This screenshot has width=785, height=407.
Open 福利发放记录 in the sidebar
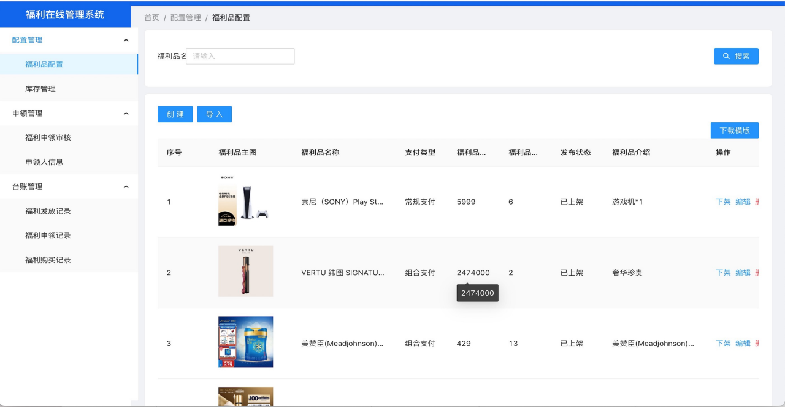(48, 211)
